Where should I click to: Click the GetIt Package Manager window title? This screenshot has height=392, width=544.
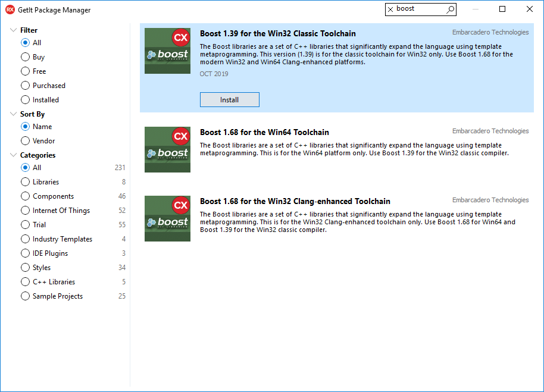(54, 10)
